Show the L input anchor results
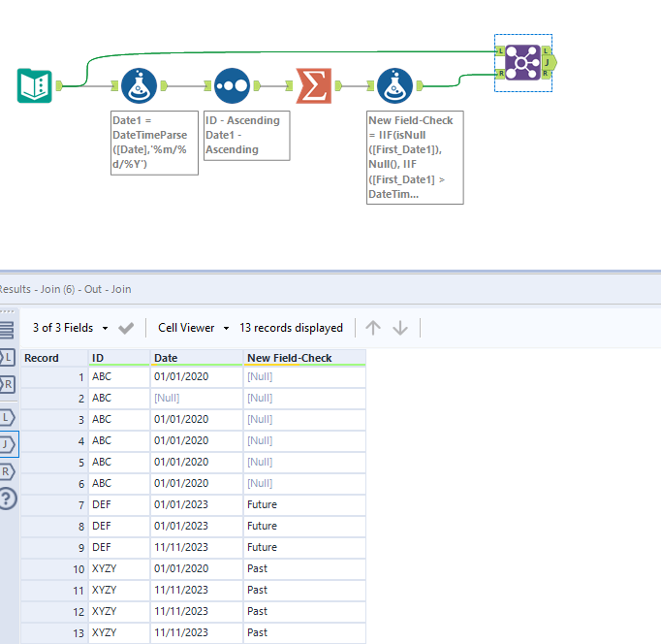 tap(7, 358)
